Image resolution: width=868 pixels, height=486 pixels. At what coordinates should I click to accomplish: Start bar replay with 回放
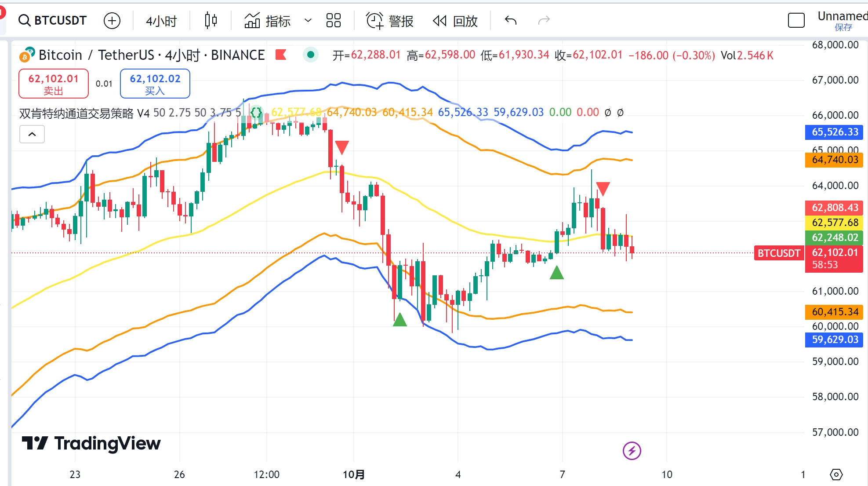point(455,21)
